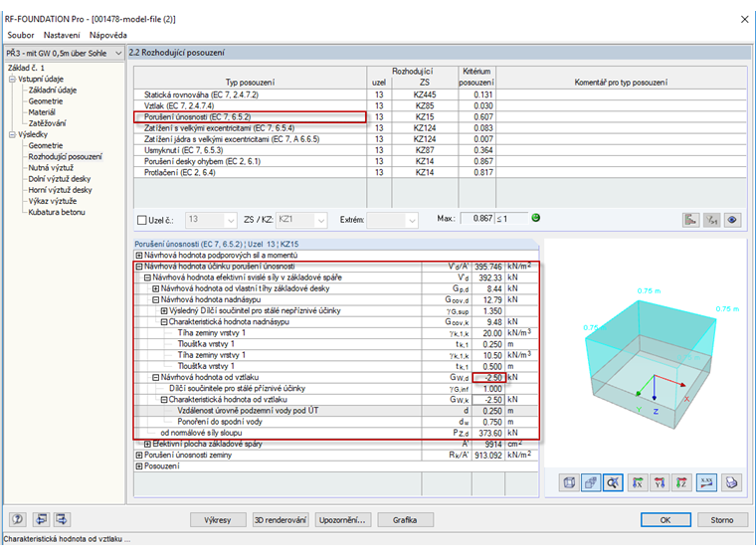
Task: Open the Nastavení menu
Action: point(62,35)
